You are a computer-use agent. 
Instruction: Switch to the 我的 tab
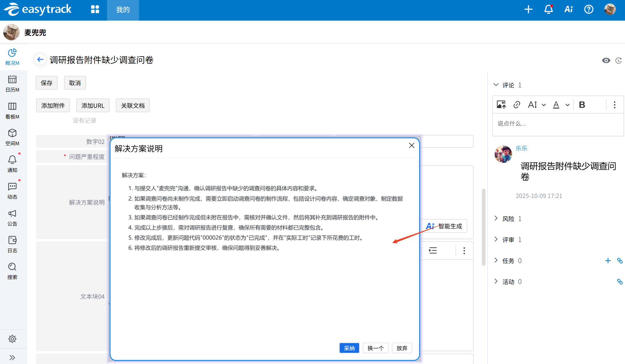(123, 10)
